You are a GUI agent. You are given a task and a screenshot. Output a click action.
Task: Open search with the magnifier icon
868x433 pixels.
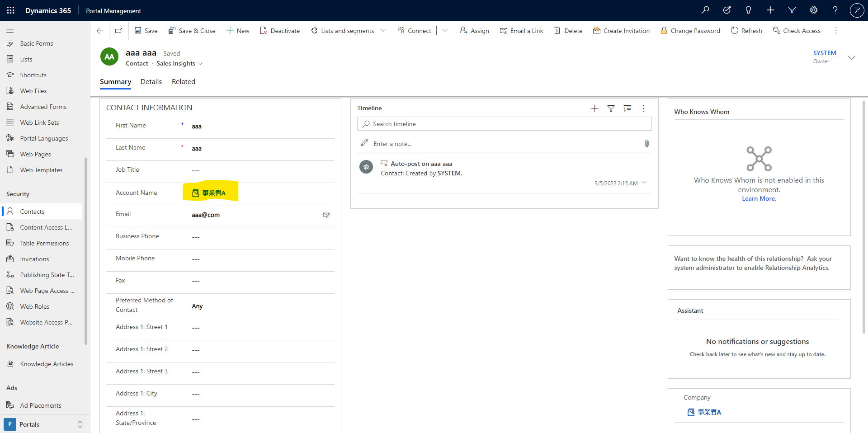pos(705,10)
